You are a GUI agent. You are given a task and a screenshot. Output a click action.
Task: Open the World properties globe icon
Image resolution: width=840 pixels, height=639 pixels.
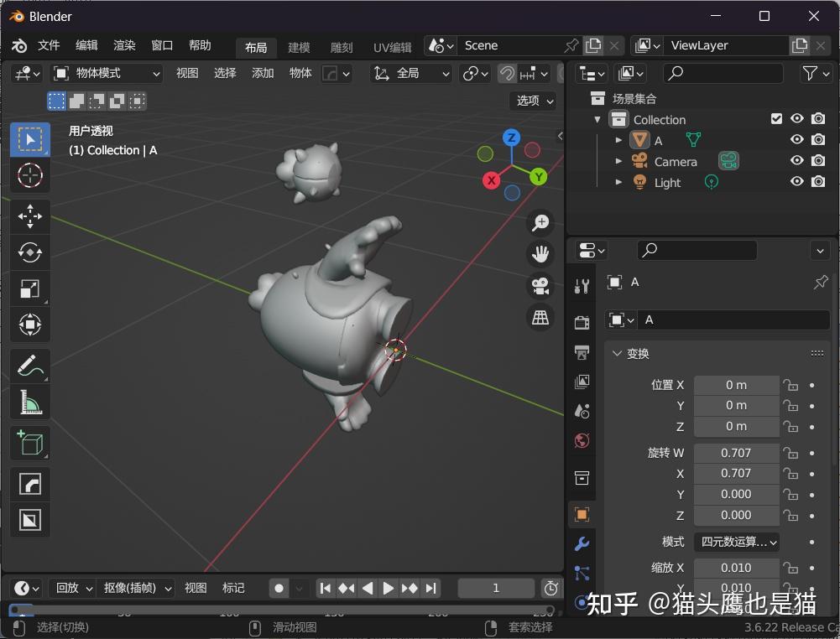pyautogui.click(x=582, y=440)
